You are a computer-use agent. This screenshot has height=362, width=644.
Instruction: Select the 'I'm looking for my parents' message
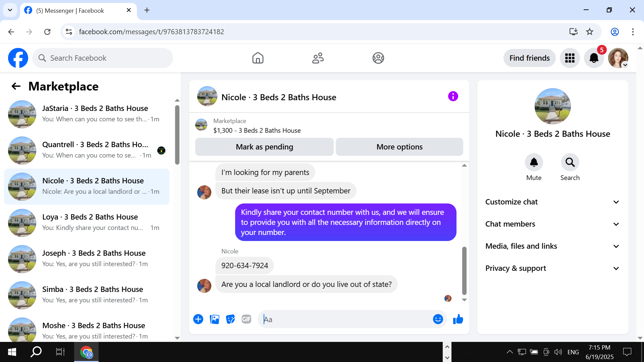(x=265, y=172)
